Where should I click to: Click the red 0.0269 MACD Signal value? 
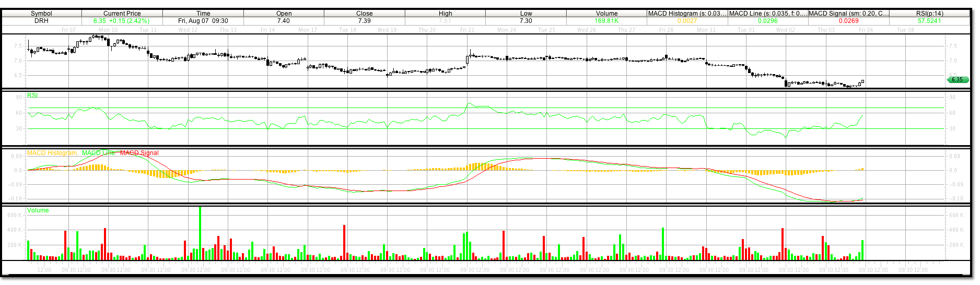848,21
